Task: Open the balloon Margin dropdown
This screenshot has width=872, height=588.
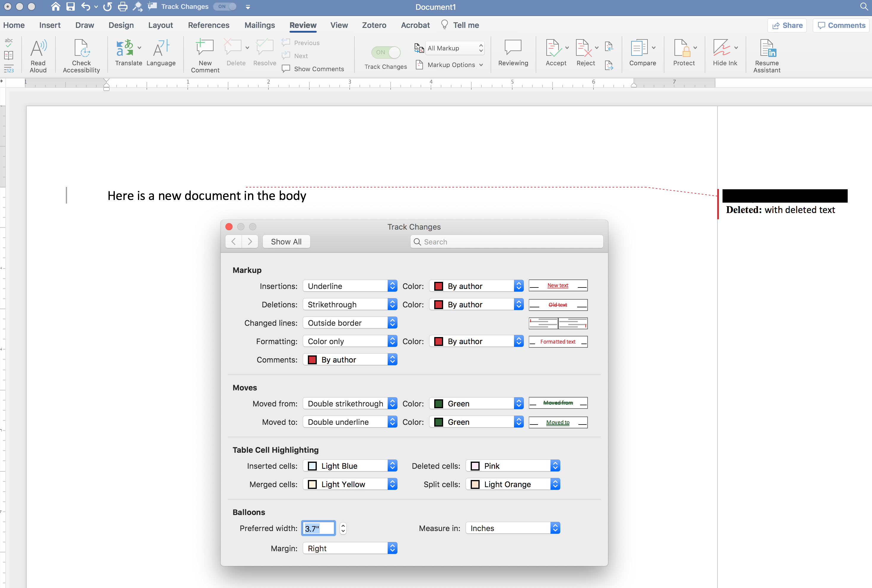Action: click(x=350, y=549)
